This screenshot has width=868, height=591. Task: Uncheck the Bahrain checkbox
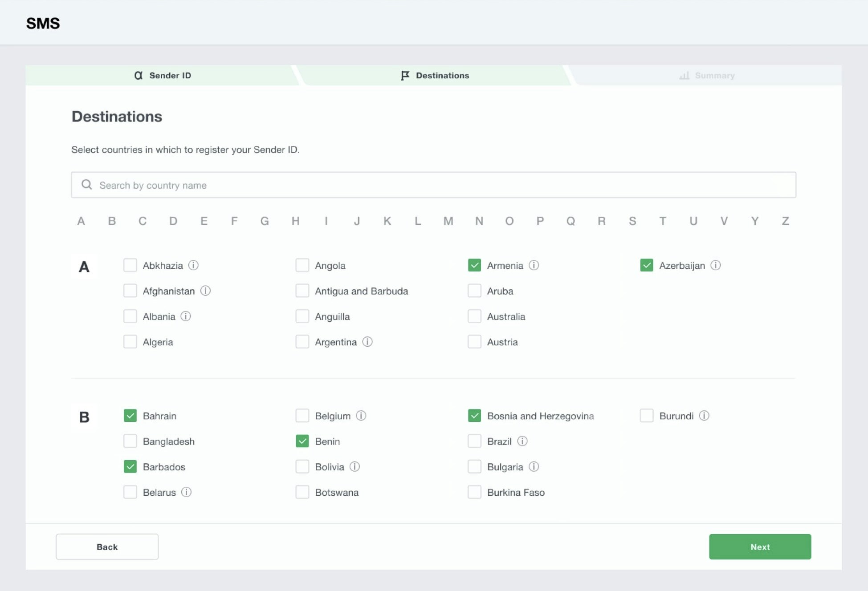[x=130, y=416]
